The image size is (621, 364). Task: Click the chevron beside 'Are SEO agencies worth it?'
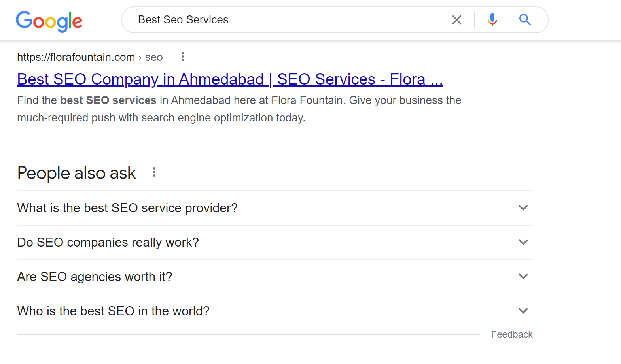(x=523, y=277)
